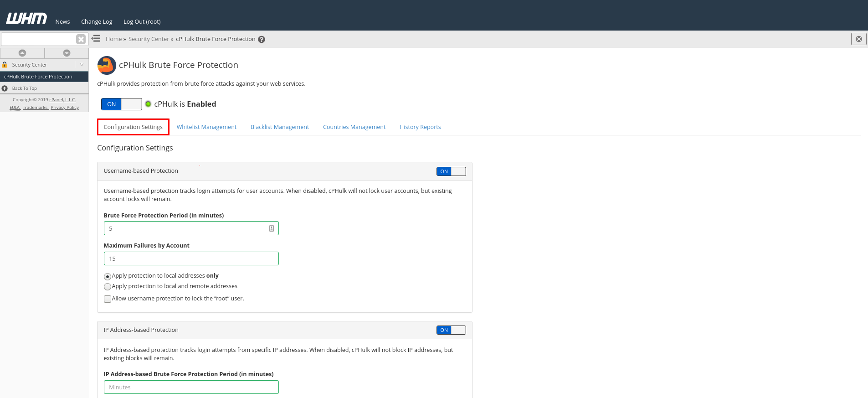This screenshot has height=398, width=868.
Task: Open the History Reports tab
Action: point(420,127)
